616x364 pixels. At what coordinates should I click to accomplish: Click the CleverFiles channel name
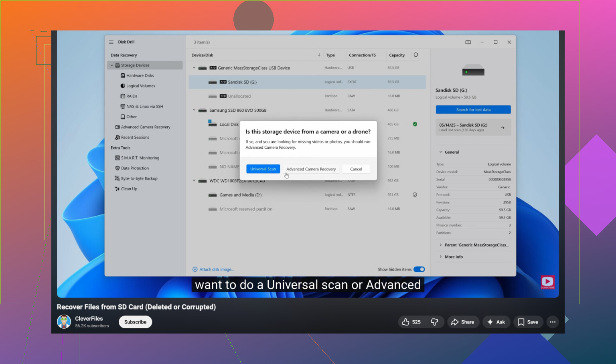pyautogui.click(x=89, y=319)
